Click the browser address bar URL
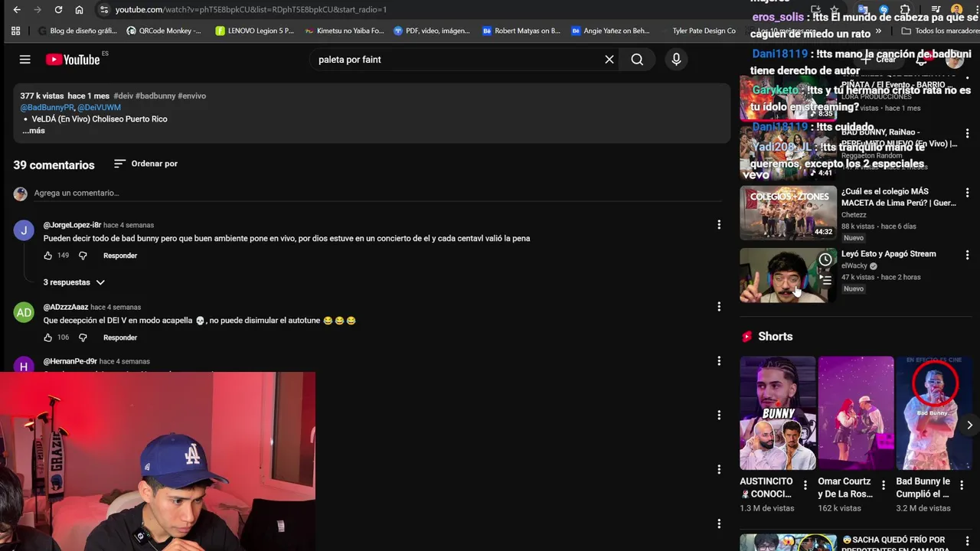The height and width of the screenshot is (551, 980). 251,10
